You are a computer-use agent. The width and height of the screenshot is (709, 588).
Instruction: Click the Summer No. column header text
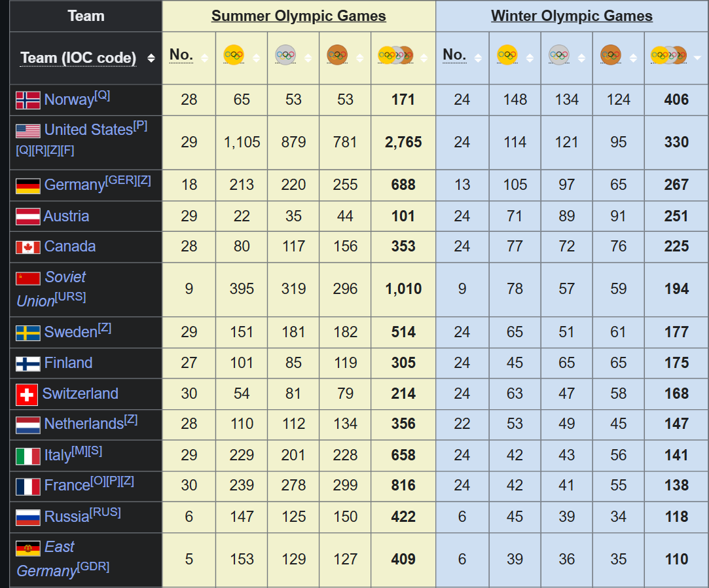click(x=181, y=55)
